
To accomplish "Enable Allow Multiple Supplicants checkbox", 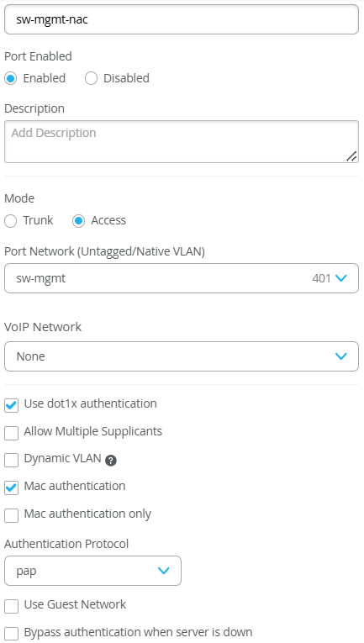I will click(x=12, y=433).
